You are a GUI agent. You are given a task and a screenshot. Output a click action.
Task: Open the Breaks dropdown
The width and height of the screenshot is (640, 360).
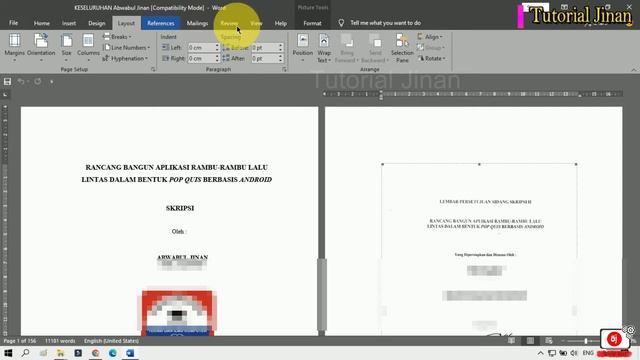point(118,37)
